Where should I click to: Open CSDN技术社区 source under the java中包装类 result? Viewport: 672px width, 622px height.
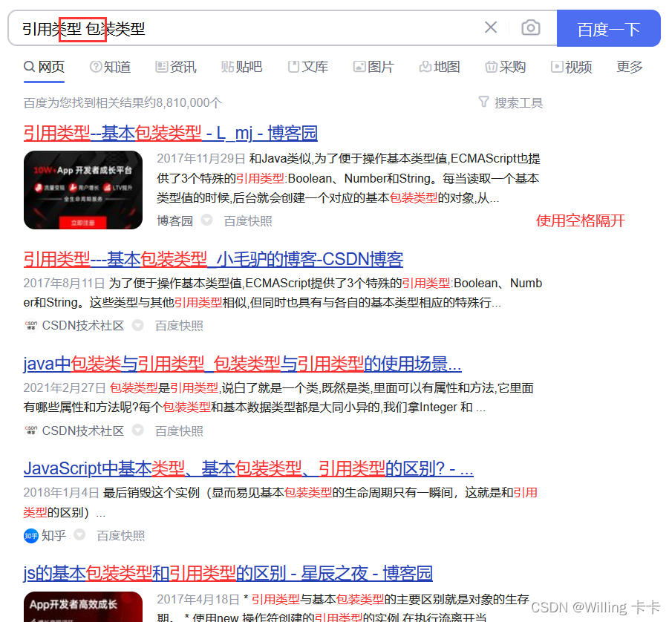click(83, 431)
